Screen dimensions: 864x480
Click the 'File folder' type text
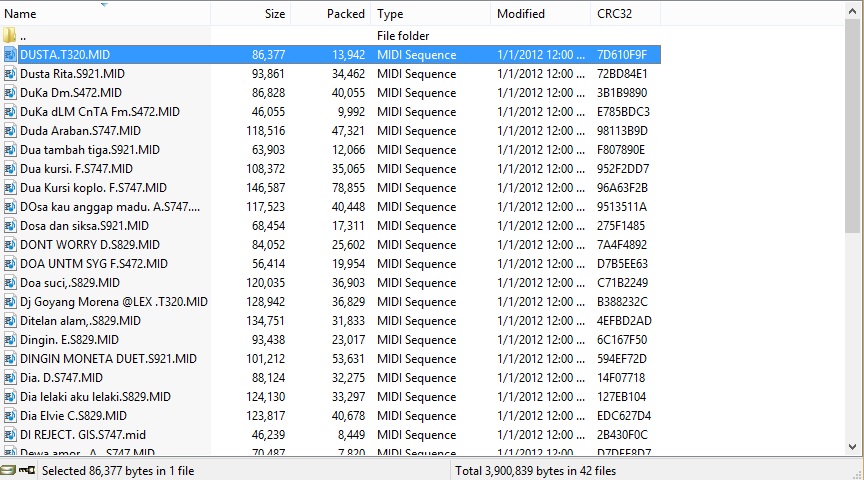tap(403, 36)
